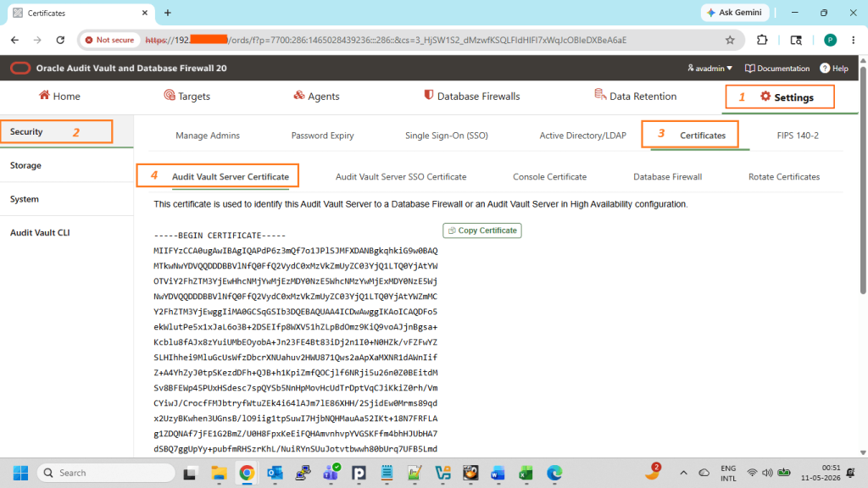
Task: Click the ENG INTL language indicator
Action: click(x=728, y=473)
